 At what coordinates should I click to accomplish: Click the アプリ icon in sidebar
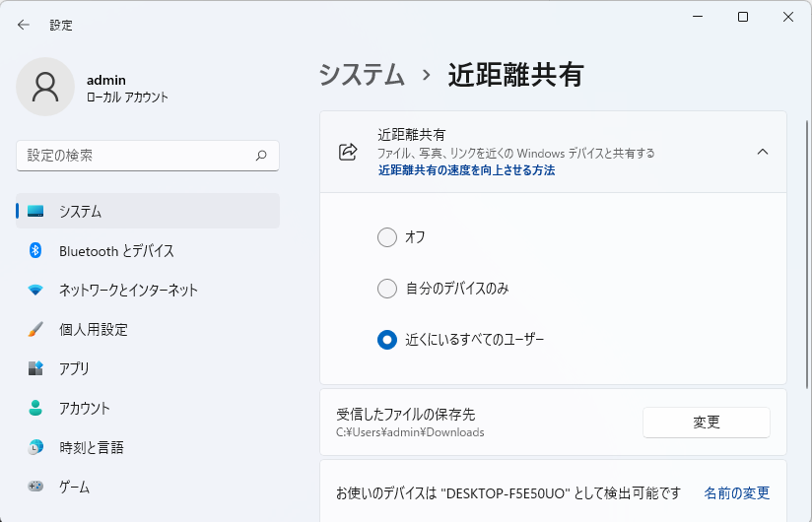pyautogui.click(x=35, y=368)
